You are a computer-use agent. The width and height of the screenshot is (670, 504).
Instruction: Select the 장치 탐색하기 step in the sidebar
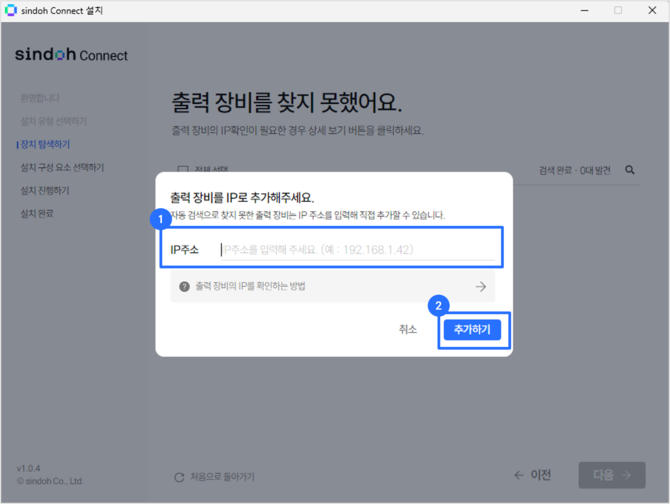click(x=45, y=144)
